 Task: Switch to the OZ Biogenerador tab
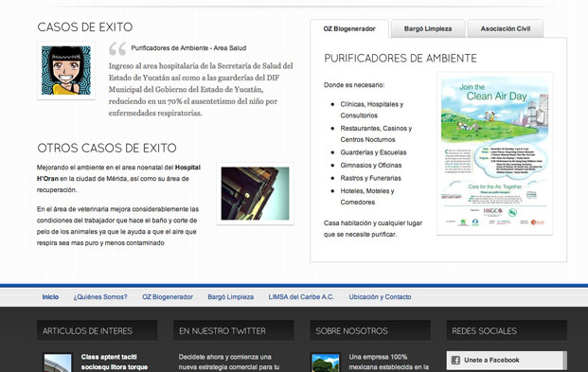(349, 29)
